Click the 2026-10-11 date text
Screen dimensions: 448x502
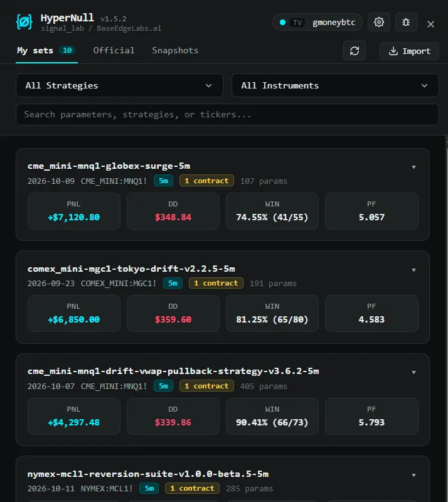(x=51, y=489)
